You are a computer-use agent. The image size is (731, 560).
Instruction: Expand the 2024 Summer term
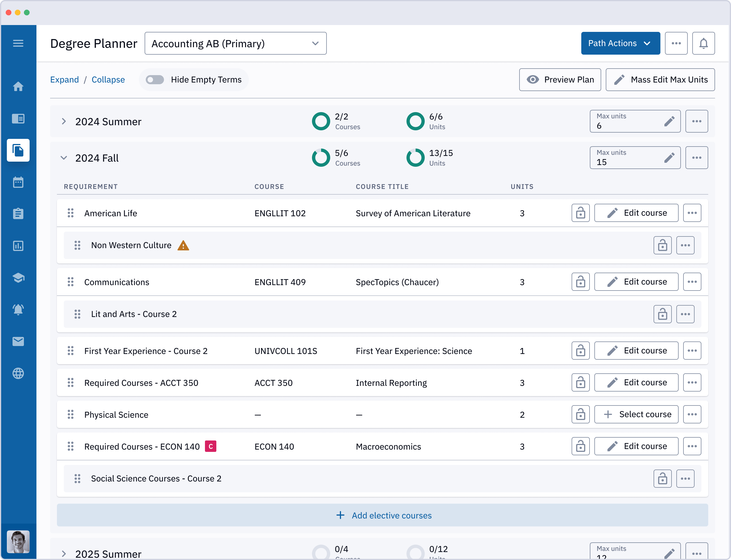pyautogui.click(x=64, y=121)
